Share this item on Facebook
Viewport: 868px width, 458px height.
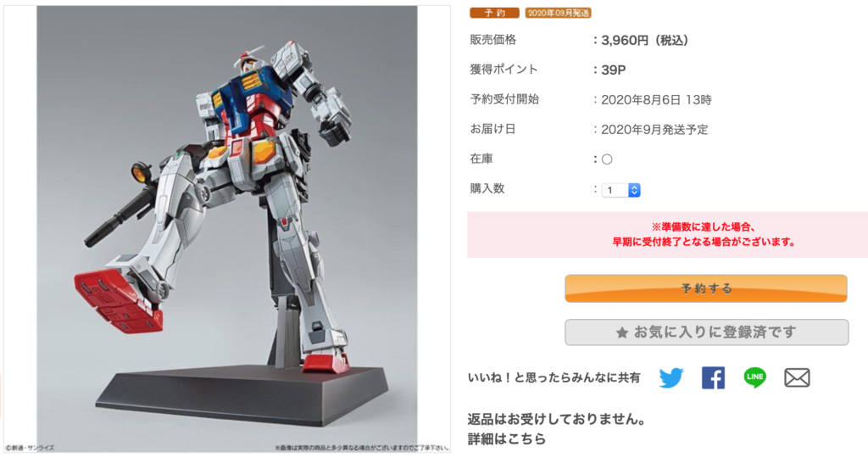[x=713, y=377]
